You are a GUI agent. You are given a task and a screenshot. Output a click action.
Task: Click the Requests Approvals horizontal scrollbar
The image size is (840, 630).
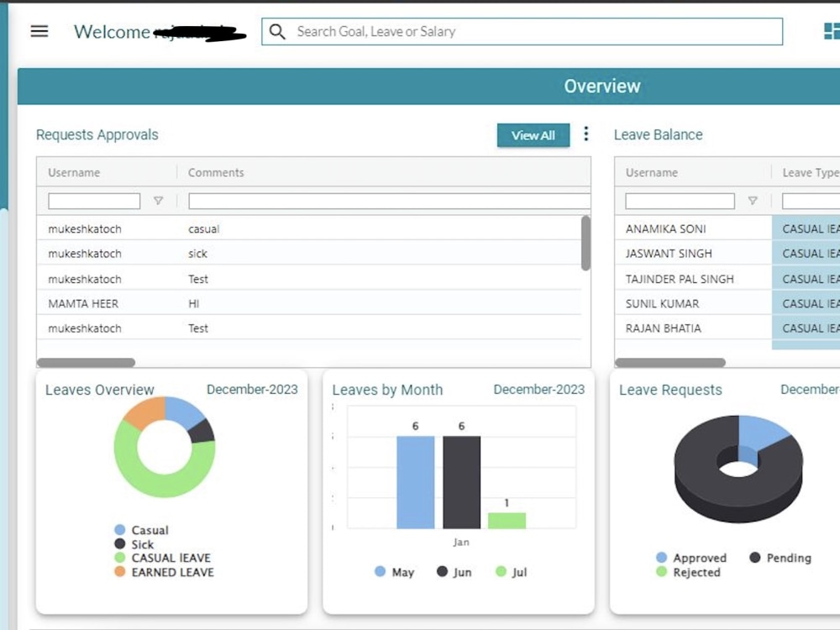pos(86,363)
